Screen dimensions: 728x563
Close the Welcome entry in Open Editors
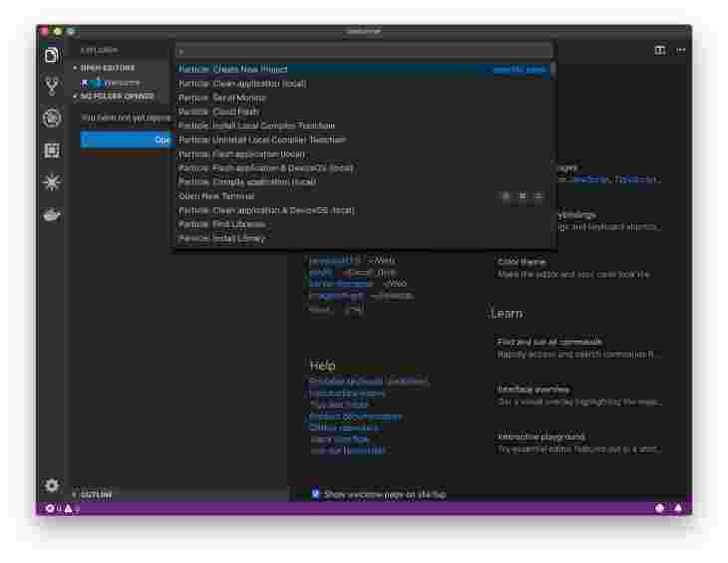[x=84, y=83]
